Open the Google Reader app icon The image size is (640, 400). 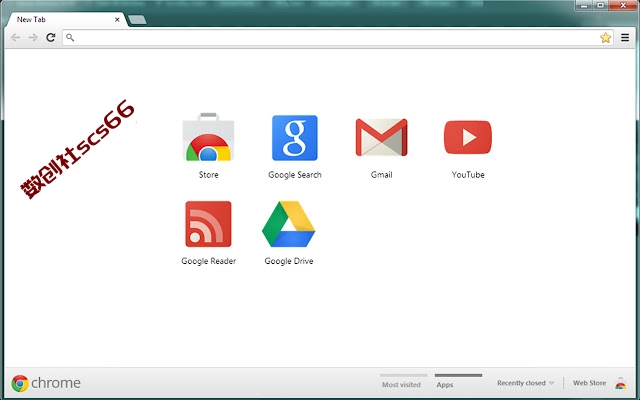pos(208,224)
